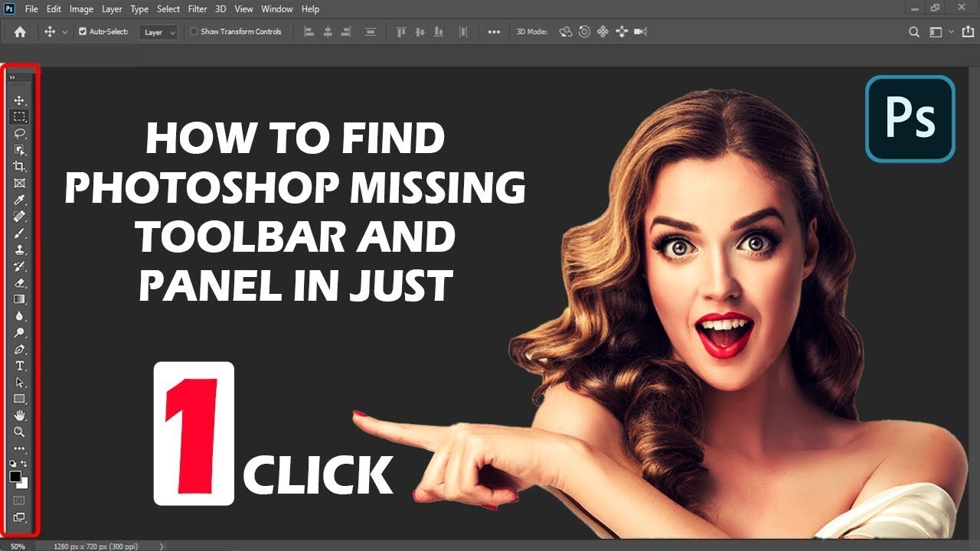
Task: Toggle Quick Mask mode
Action: click(x=19, y=500)
